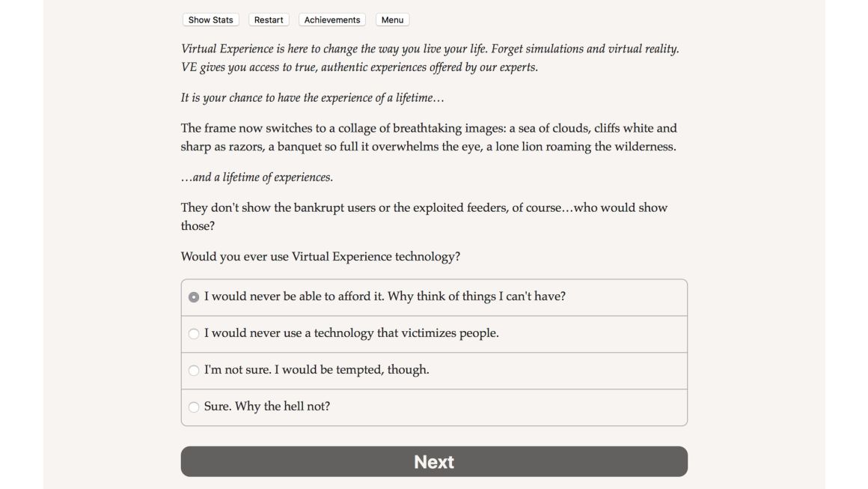The width and height of the screenshot is (868, 489).
Task: Click the paragraph starting 'The frame now switches'
Action: coord(429,137)
